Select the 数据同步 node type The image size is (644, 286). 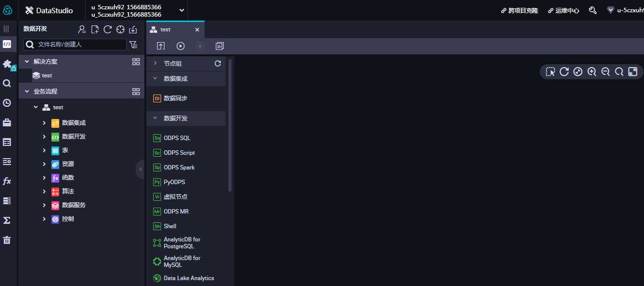[x=170, y=98]
